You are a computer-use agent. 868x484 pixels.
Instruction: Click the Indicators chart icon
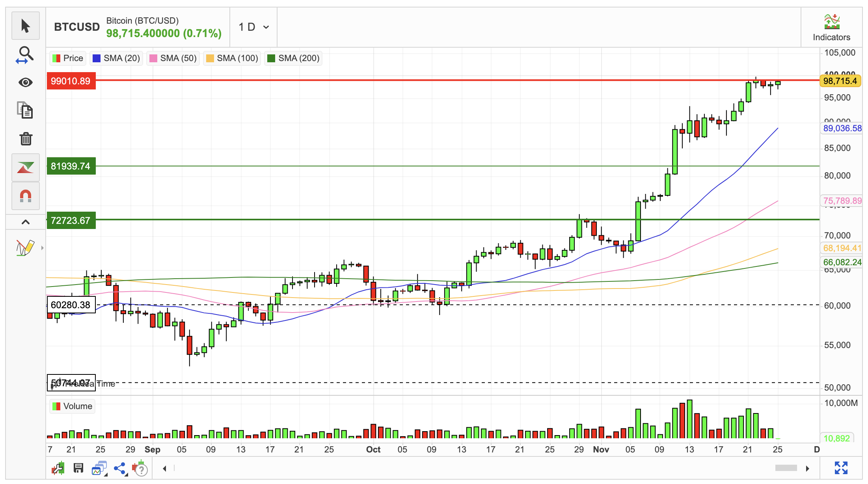click(832, 22)
